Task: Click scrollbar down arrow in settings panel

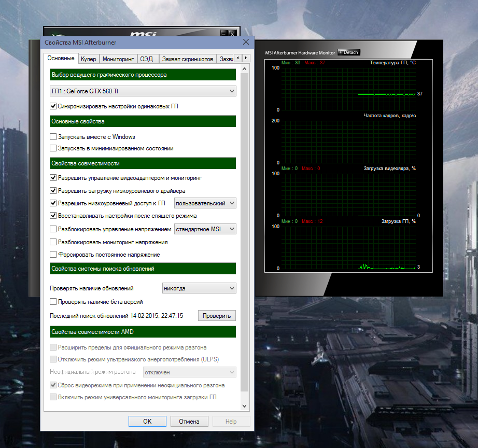Action: (245, 406)
